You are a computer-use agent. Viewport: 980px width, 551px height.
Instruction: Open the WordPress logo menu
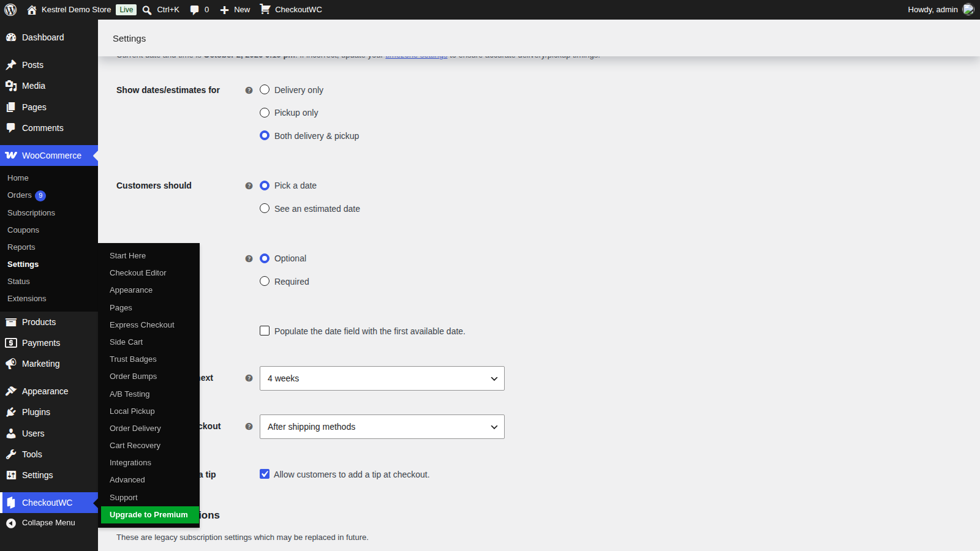coord(10,10)
